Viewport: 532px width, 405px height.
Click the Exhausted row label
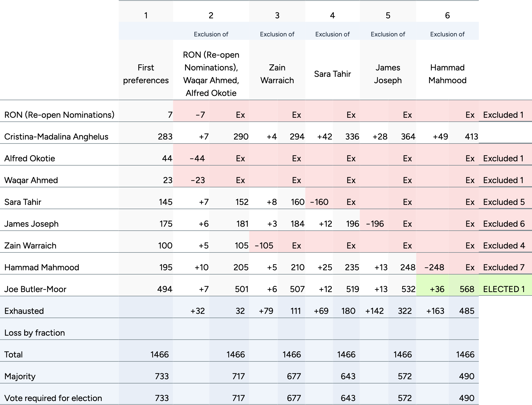coord(24,311)
